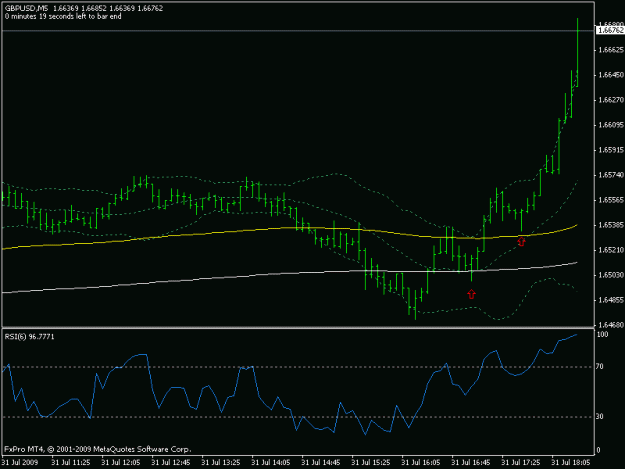
Task: Click the 1.65740 price axis label
Action: pos(611,175)
